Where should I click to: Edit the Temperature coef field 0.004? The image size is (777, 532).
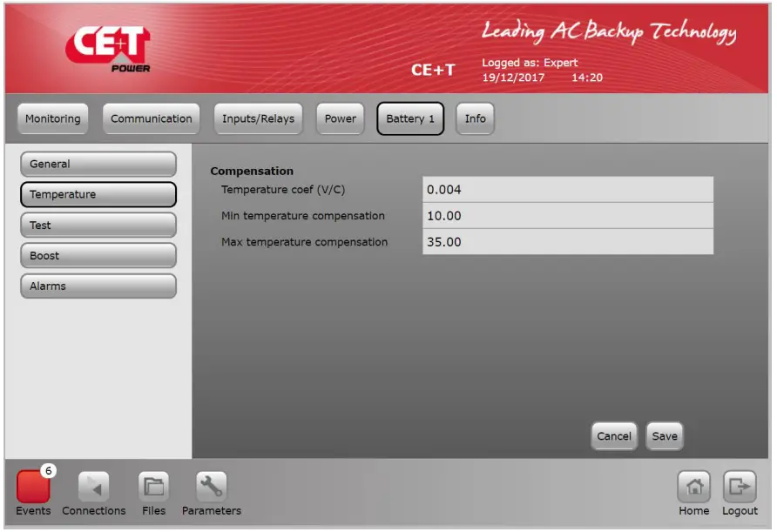pos(568,190)
